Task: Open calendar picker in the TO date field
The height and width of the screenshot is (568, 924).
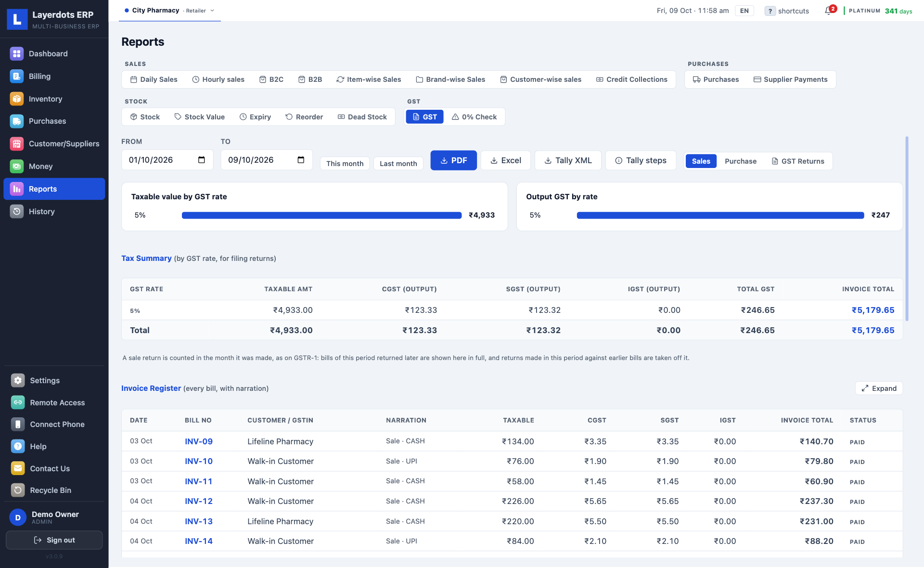Action: pyautogui.click(x=301, y=160)
